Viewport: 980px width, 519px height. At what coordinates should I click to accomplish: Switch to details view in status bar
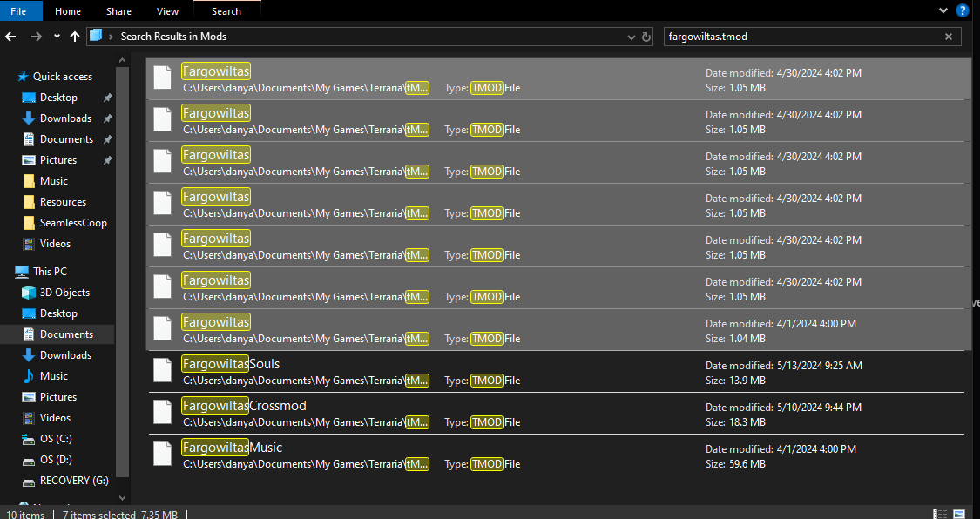coord(939,514)
